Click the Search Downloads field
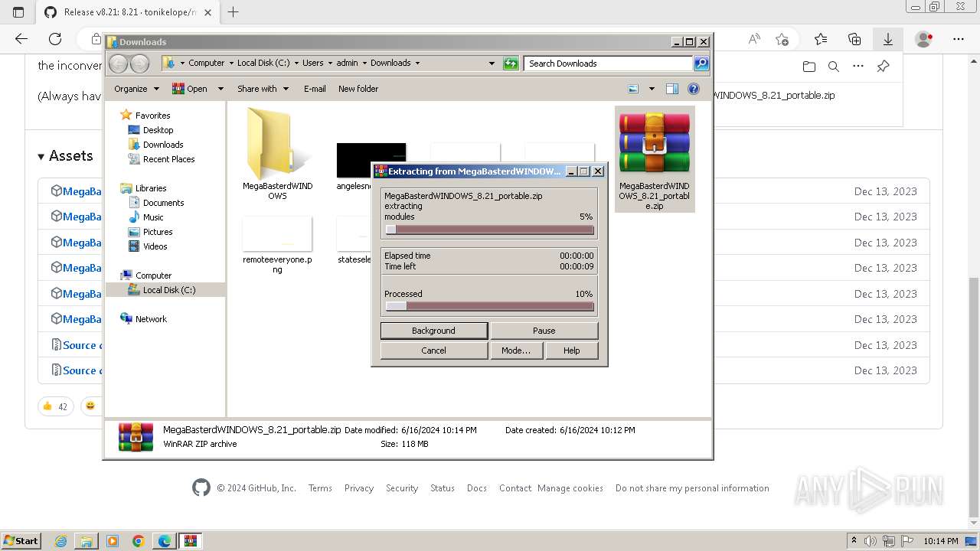The height and width of the screenshot is (551, 980). (x=609, y=64)
